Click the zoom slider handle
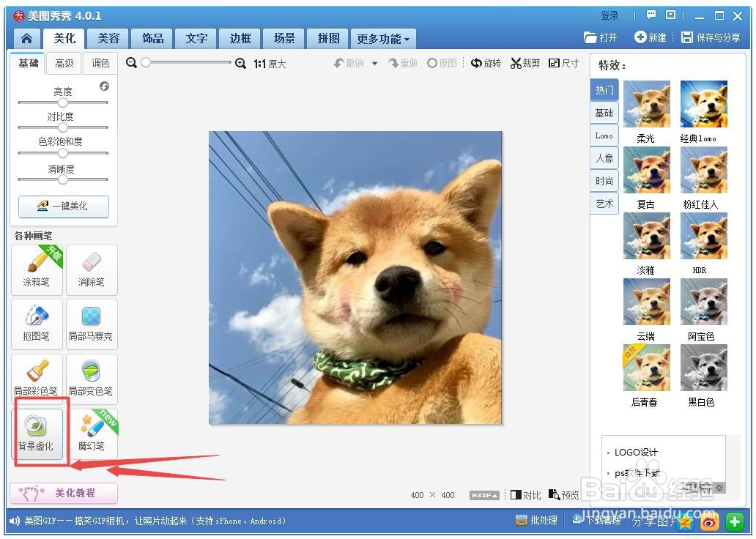This screenshot has height=539, width=756. (x=146, y=62)
